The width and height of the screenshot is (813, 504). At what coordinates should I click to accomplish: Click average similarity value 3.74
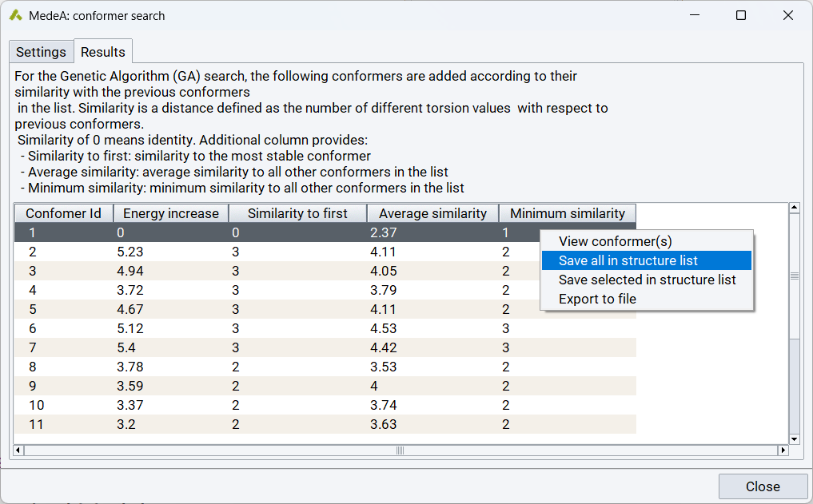point(384,405)
